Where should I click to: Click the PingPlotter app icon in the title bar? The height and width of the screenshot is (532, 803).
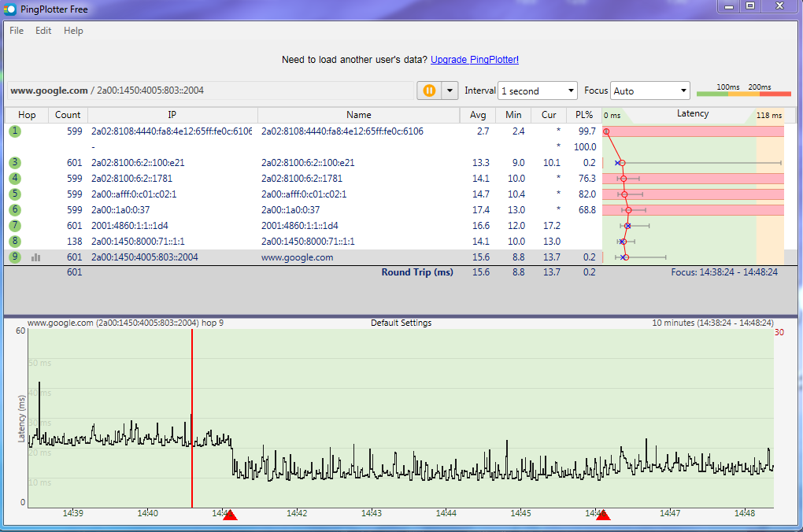click(9, 9)
